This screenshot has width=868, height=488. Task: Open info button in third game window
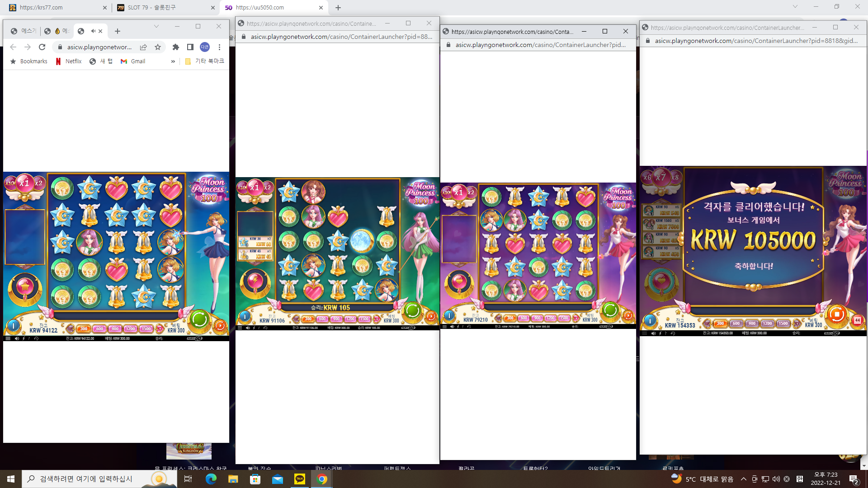pos(449,315)
